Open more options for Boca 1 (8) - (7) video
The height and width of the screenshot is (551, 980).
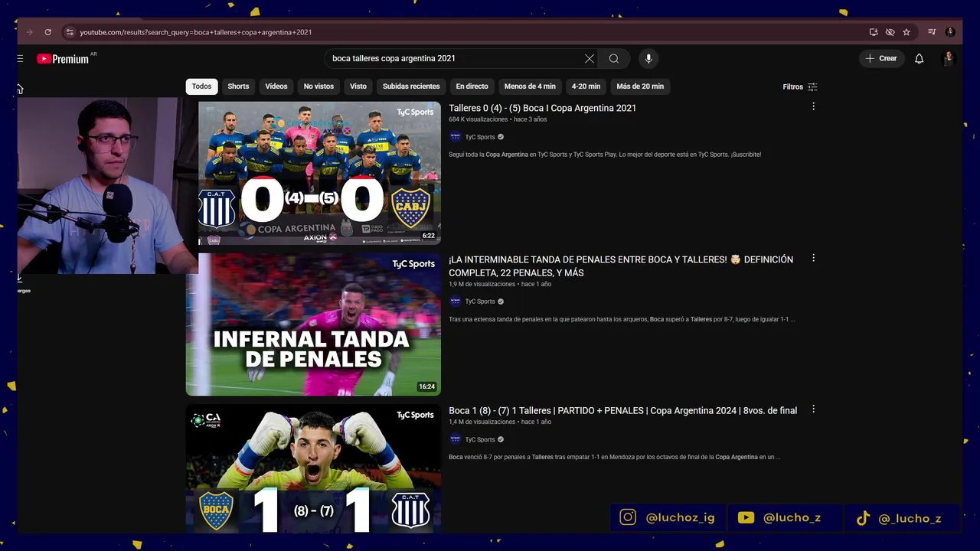coord(813,409)
